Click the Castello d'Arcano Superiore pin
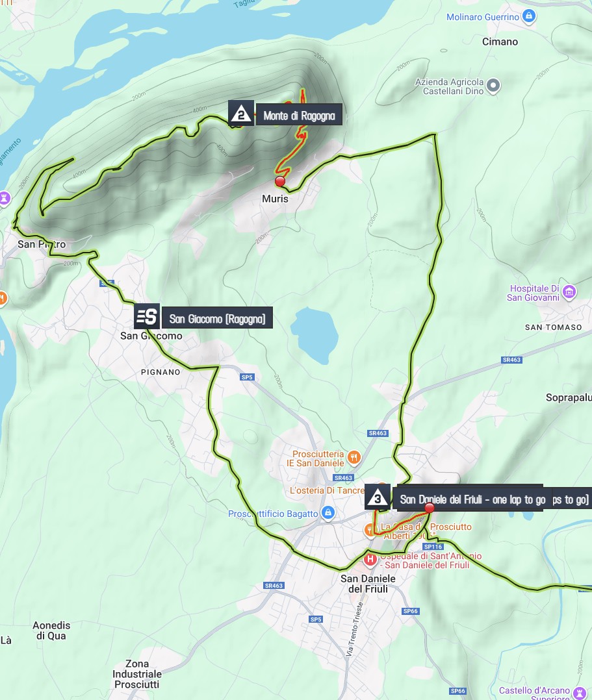The height and width of the screenshot is (700, 592). (580, 693)
